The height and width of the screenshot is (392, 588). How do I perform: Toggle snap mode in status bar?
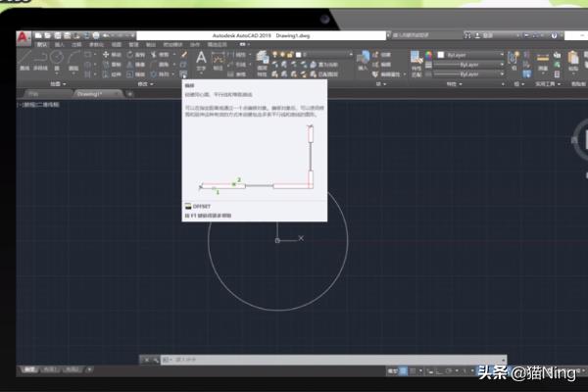pos(413,371)
